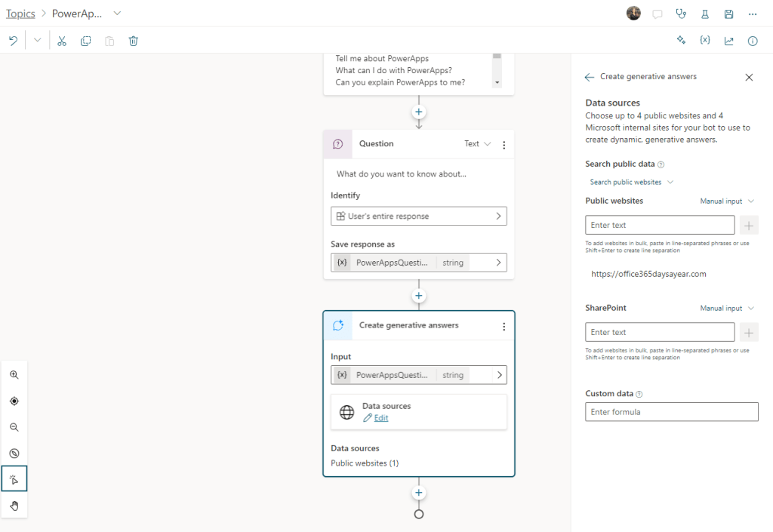Open the Copilot sparkle icon in toolbar

pyautogui.click(x=681, y=41)
